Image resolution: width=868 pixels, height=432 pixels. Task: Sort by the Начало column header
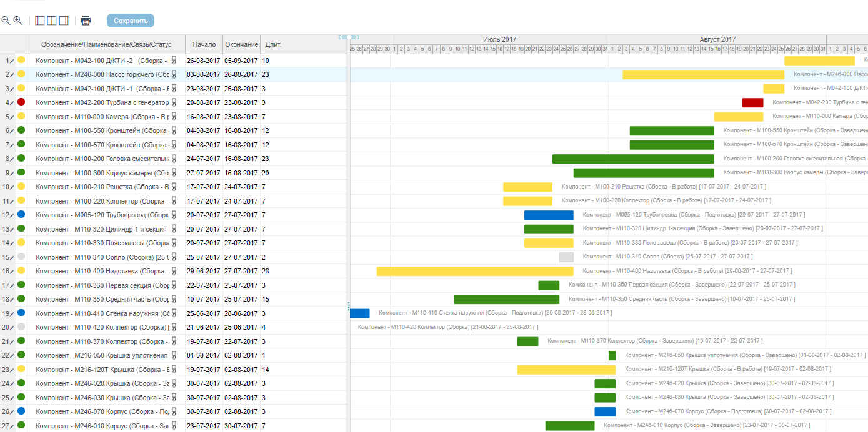click(x=204, y=44)
